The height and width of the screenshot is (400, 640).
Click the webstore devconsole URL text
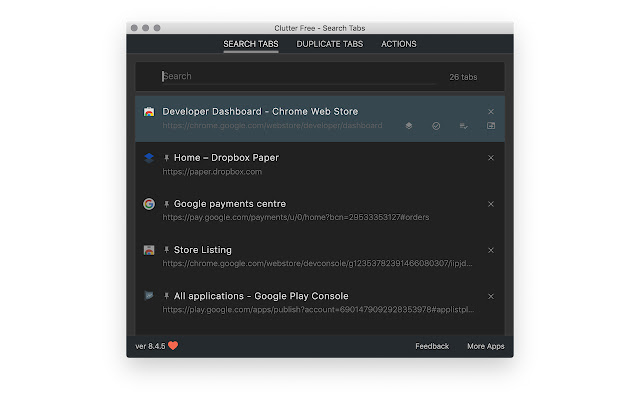point(317,264)
